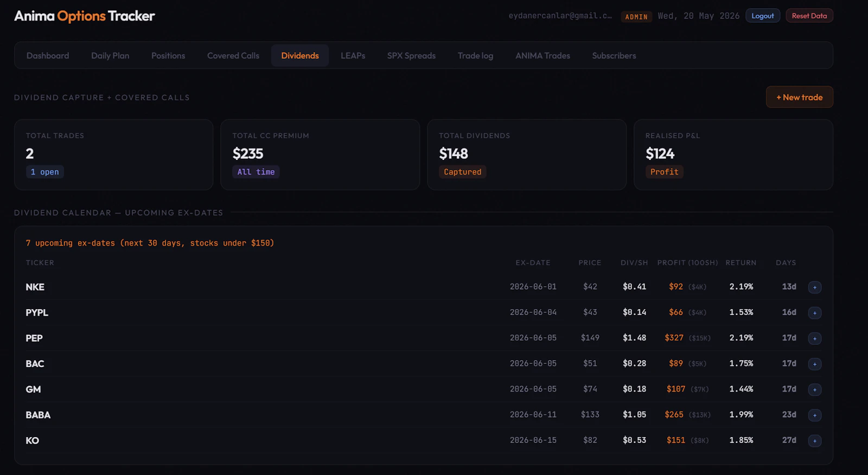Open the Trade log tab
868x475 pixels.
coord(475,55)
